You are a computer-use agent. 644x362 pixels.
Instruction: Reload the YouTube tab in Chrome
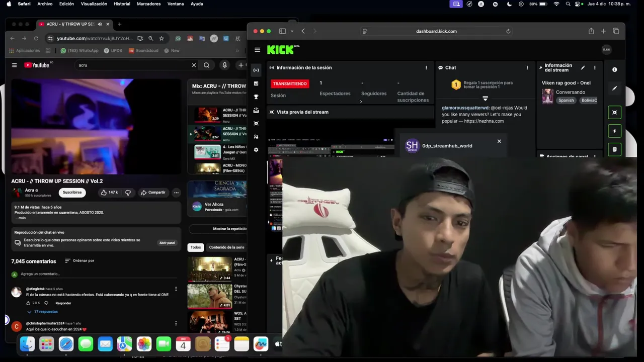[36, 38]
